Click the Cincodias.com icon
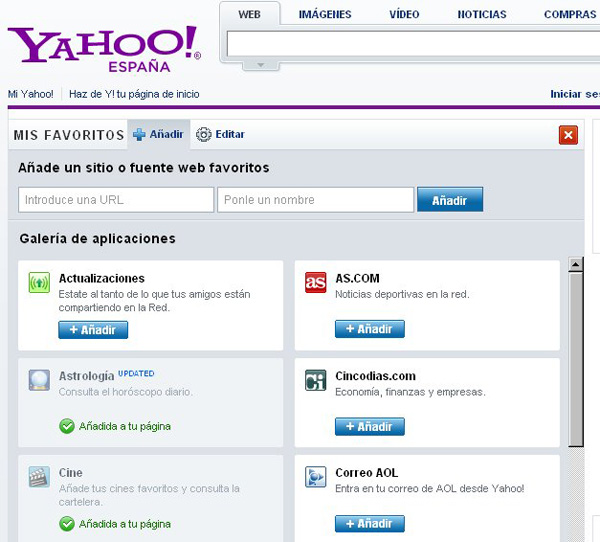This screenshot has width=600, height=542. (316, 380)
